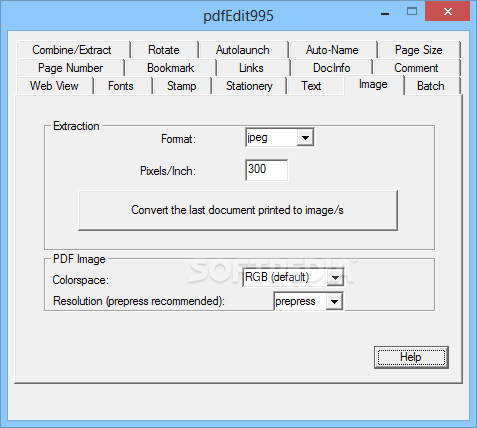Open the Stationery tab
The height and width of the screenshot is (428, 477).
coord(249,86)
